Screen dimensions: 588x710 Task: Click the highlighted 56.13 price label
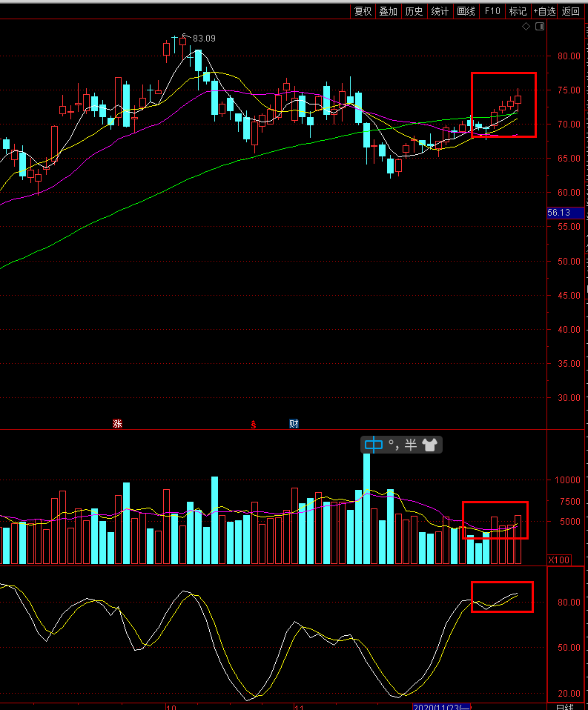564,213
